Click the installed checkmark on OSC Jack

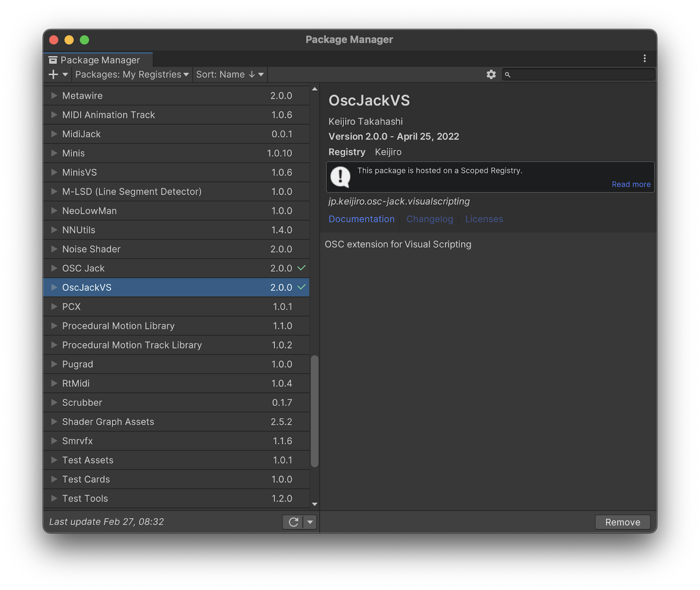[301, 268]
